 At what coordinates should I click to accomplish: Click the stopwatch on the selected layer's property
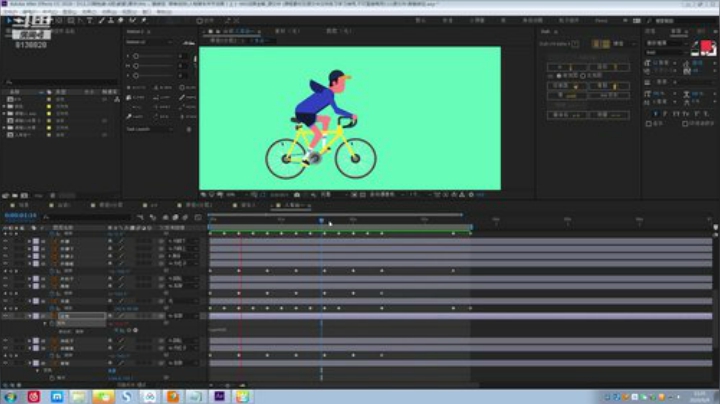(x=51, y=323)
